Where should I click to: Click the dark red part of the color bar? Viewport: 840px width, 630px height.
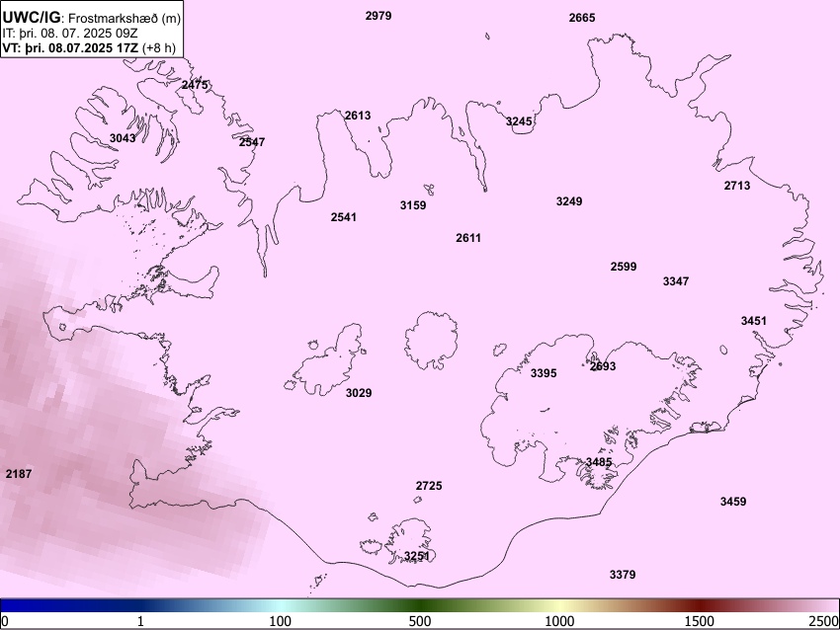tap(701, 605)
